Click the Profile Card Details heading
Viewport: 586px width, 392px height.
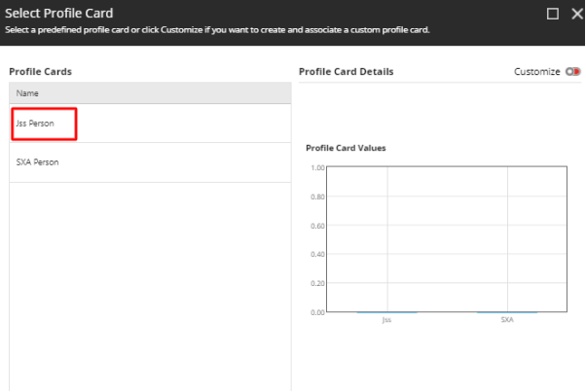click(347, 72)
